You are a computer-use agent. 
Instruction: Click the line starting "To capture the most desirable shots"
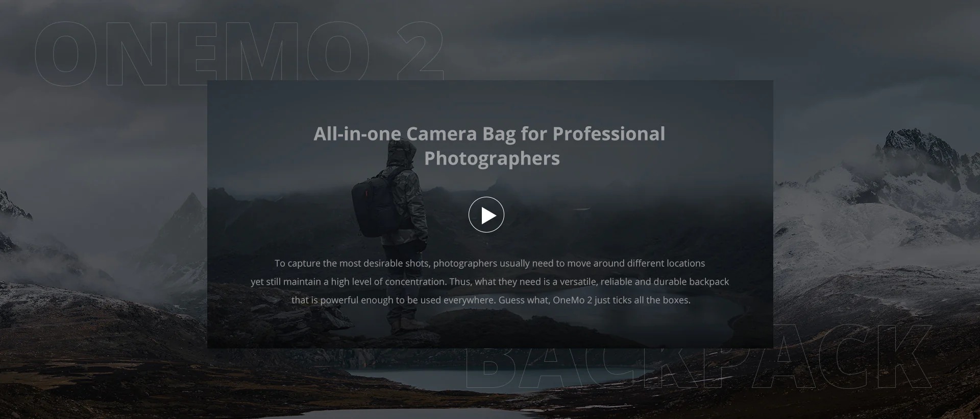click(x=489, y=263)
